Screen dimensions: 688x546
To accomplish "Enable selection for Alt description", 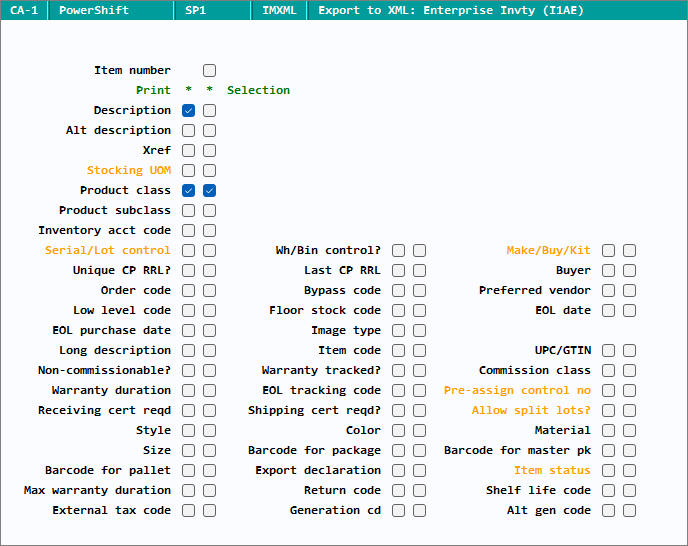I will [209, 130].
